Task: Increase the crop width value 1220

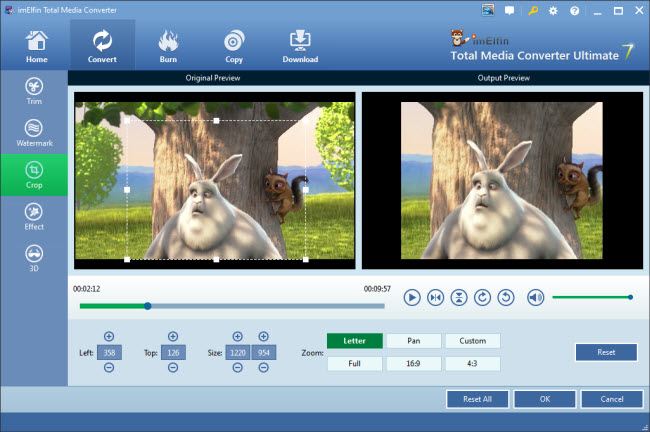Action: 238,336
